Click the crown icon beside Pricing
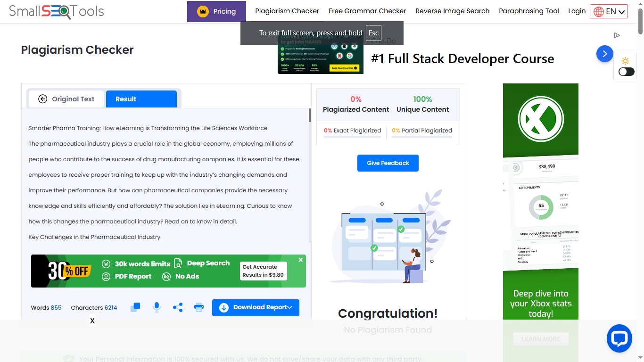The image size is (644, 362). point(203,11)
